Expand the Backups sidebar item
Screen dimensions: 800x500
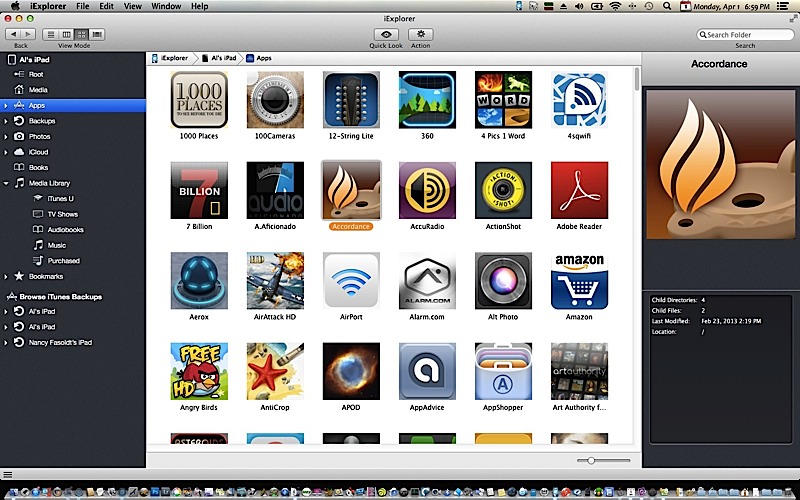pos(6,121)
